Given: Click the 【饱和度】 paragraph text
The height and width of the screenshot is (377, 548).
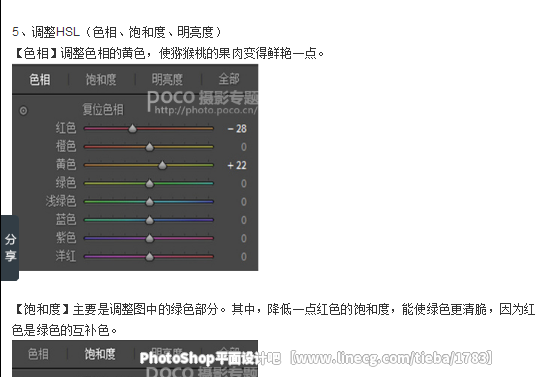Looking at the screenshot, I should (273, 319).
